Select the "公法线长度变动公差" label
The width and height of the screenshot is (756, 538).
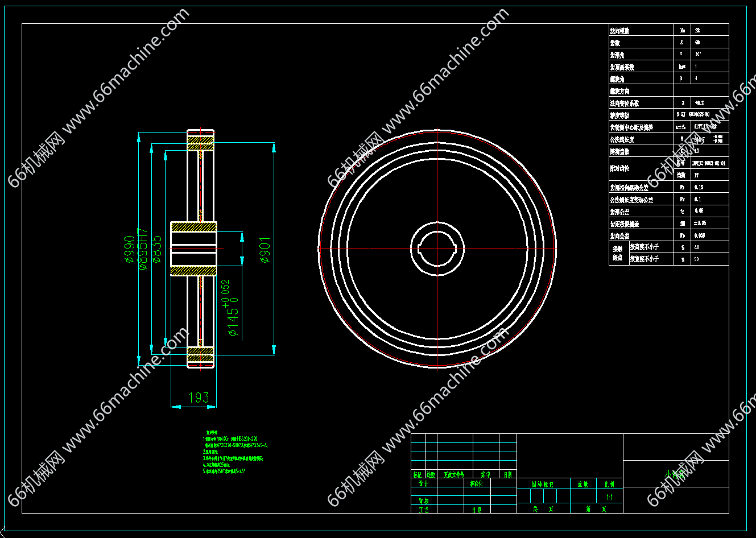tap(631, 200)
